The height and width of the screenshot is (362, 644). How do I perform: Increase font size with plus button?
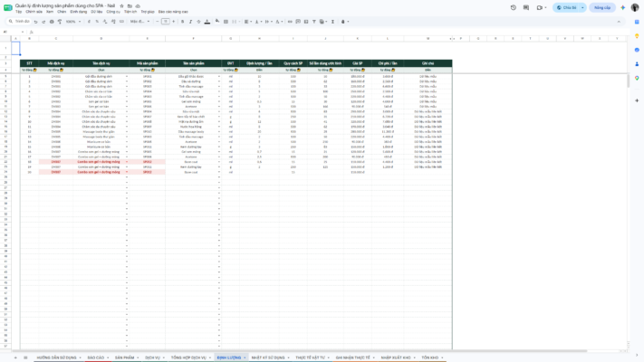tap(174, 22)
